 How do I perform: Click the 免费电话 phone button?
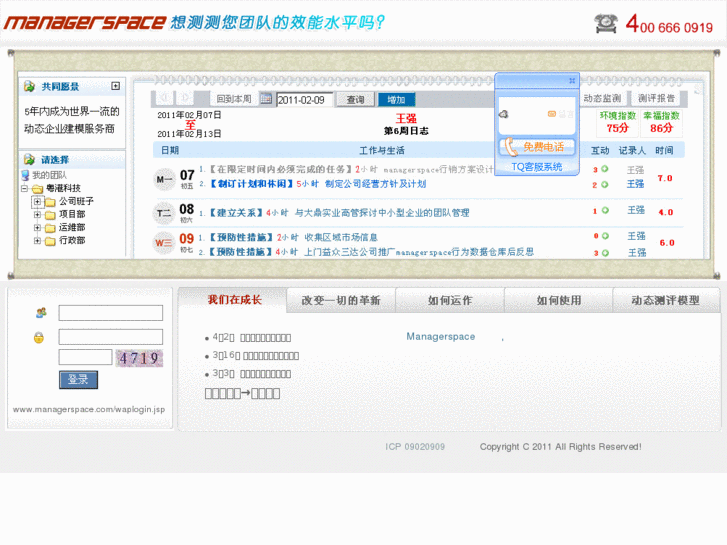[x=536, y=147]
